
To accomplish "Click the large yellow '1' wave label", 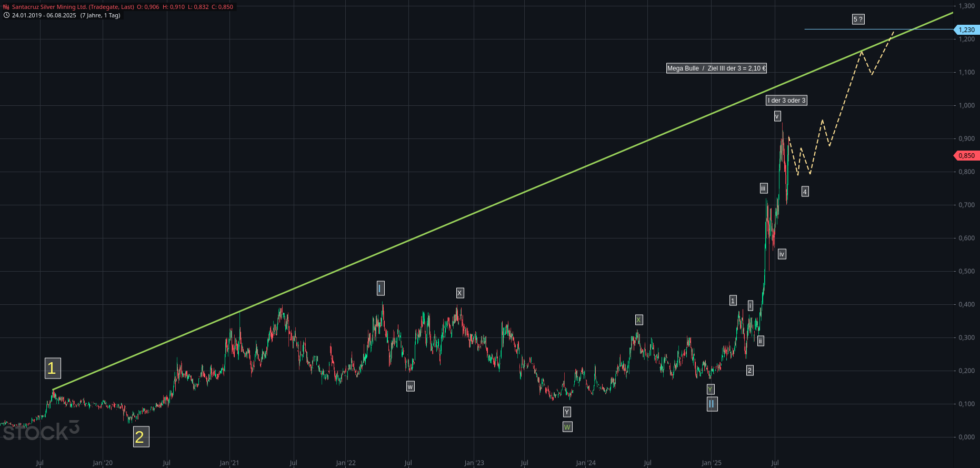I will 53,368.
